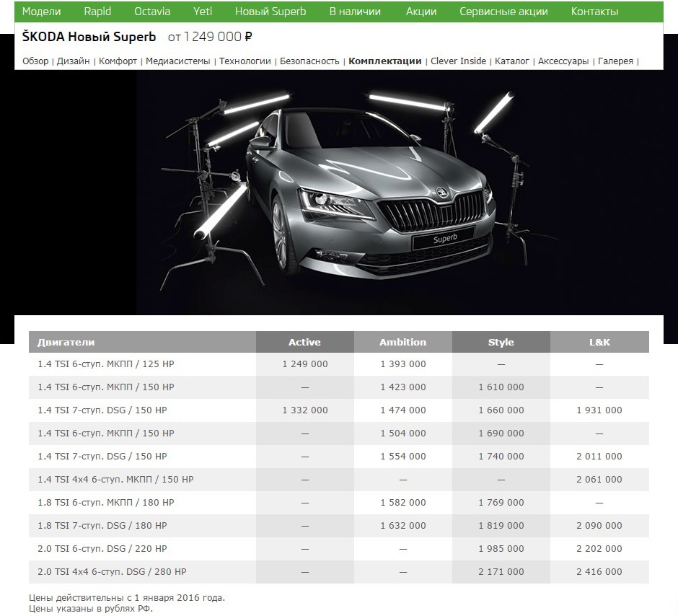Click the Superb car banner image
The width and height of the screenshot is (678, 616).
pos(338,193)
